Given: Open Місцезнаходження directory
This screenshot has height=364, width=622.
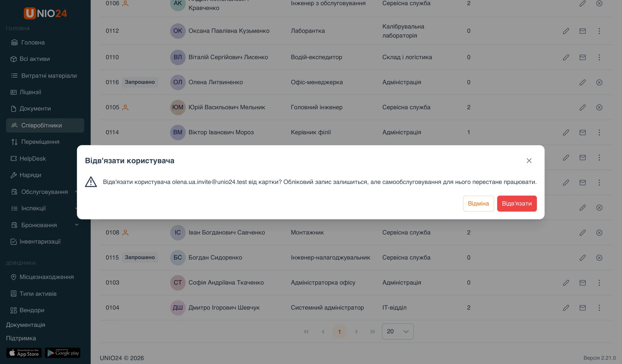Looking at the screenshot, I should click(x=45, y=277).
